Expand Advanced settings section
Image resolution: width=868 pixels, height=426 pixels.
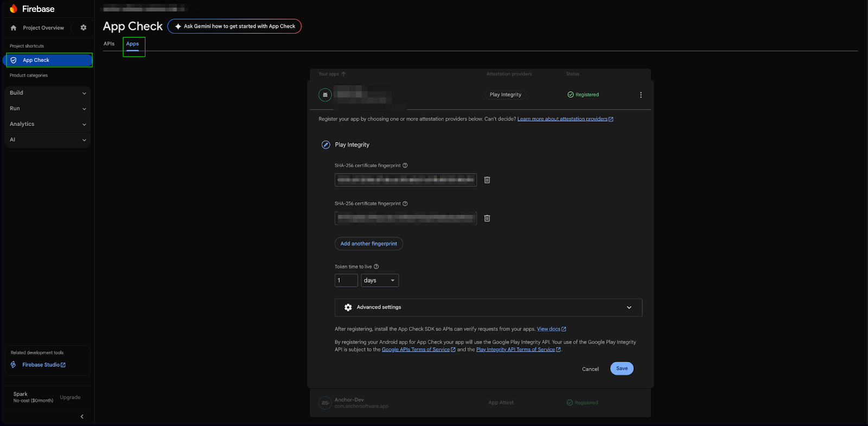[488, 307]
